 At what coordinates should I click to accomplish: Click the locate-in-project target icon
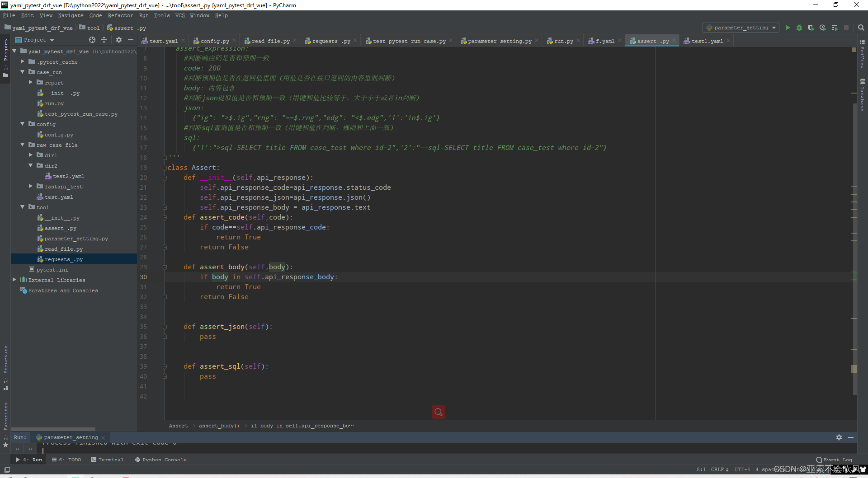click(x=92, y=40)
